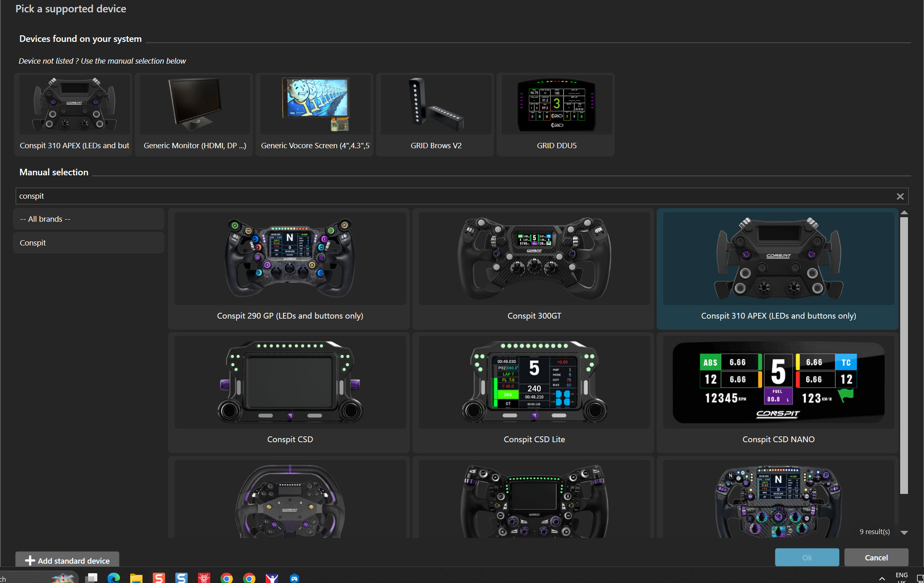924x583 pixels.
Task: Confirm selection with Ok button
Action: click(807, 558)
